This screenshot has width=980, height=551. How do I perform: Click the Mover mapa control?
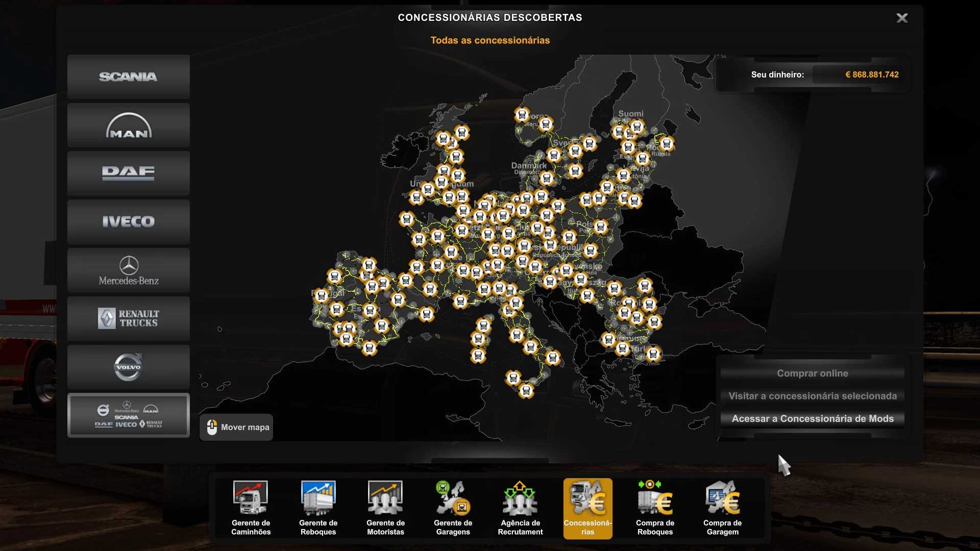(236, 428)
